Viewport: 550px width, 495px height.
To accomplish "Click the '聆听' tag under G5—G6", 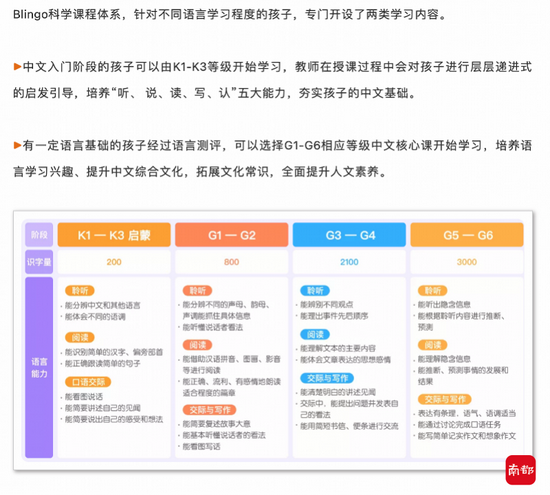I will pyautogui.click(x=432, y=290).
